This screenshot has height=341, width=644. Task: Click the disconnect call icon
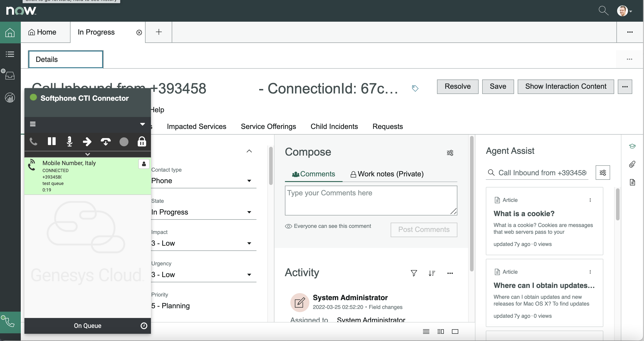tap(106, 142)
